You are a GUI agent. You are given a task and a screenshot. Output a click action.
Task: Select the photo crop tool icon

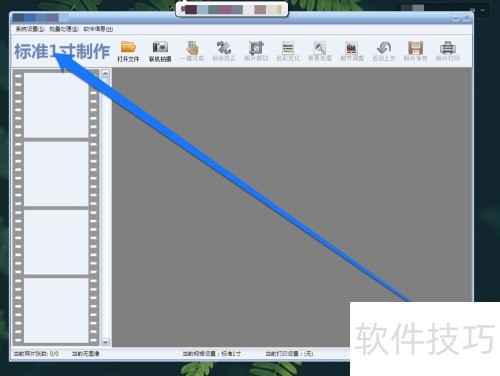(256, 47)
